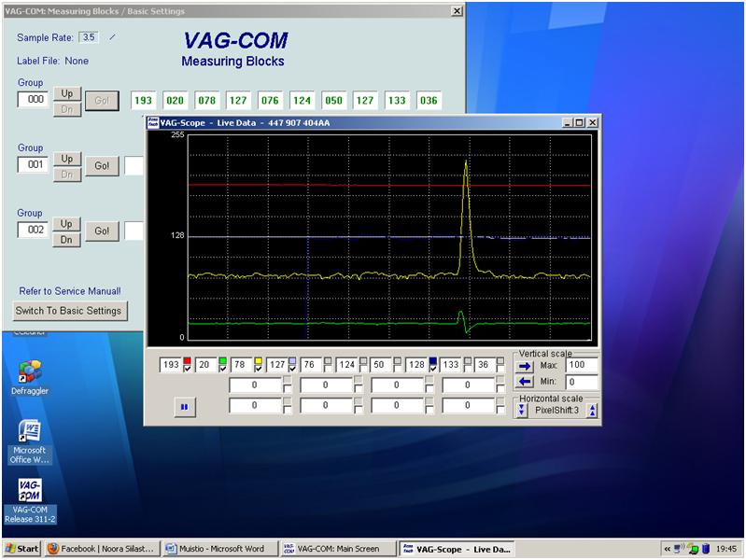Decrement Group 002 with the Dn button
Image resolution: width=746 pixels, height=560 pixels.
[66, 239]
